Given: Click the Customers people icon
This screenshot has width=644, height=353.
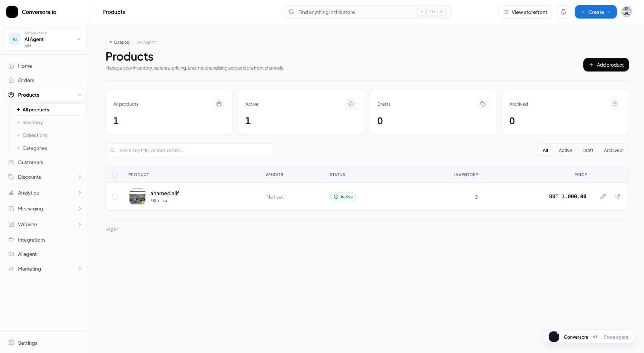Looking at the screenshot, I should point(11,162).
